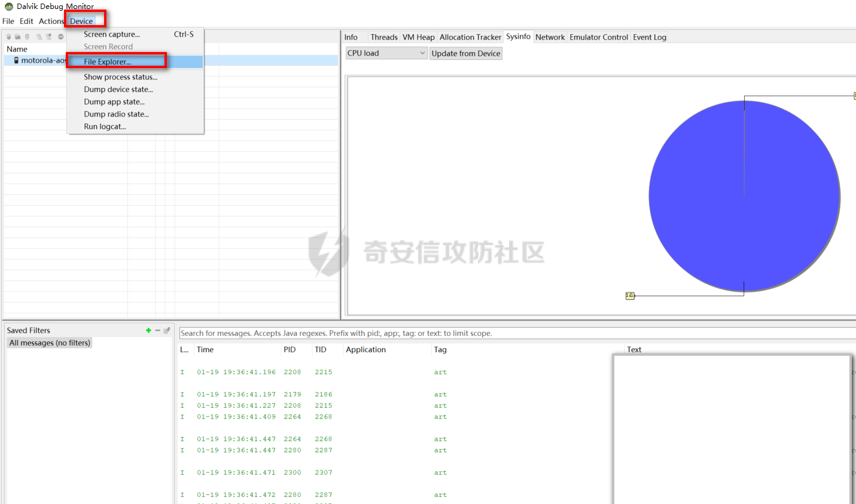Switch to the Threads tab
The image size is (856, 504).
click(x=384, y=37)
